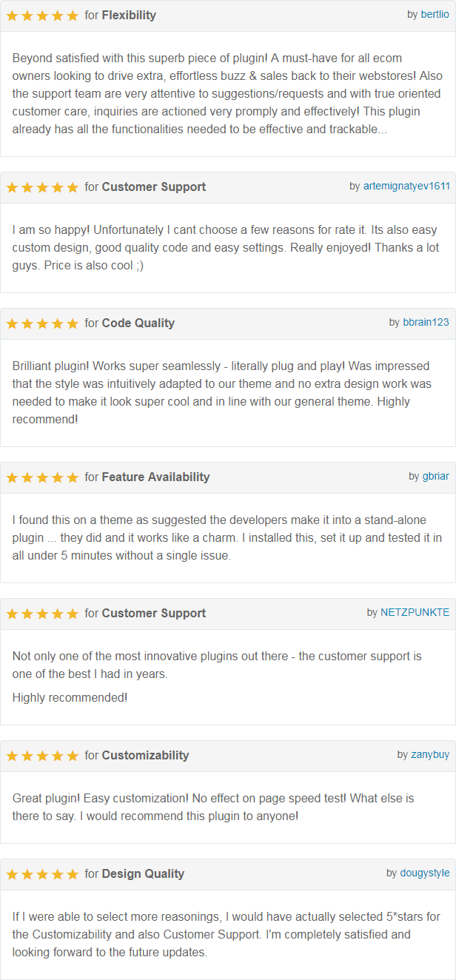Click the 'Flexibility' review heading
The width and height of the screenshot is (456, 980).
point(129,16)
